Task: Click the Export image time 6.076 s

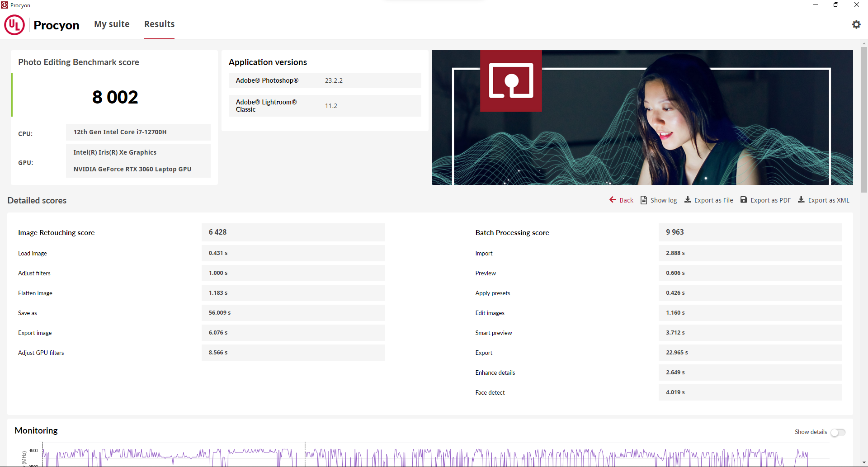Action: tap(218, 333)
